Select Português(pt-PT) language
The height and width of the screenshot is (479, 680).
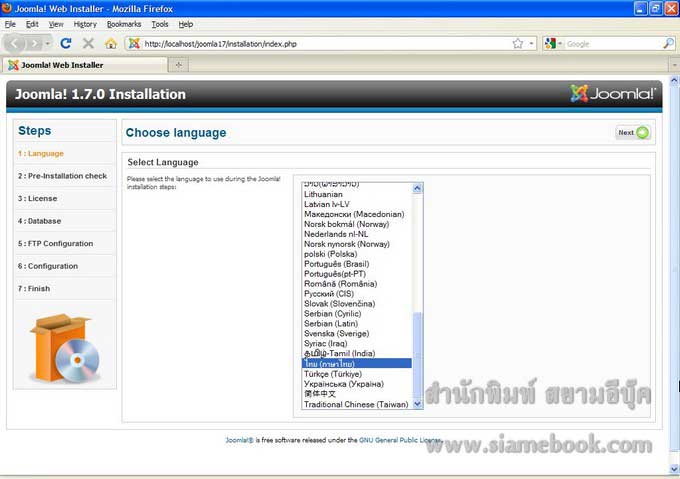pos(357,274)
